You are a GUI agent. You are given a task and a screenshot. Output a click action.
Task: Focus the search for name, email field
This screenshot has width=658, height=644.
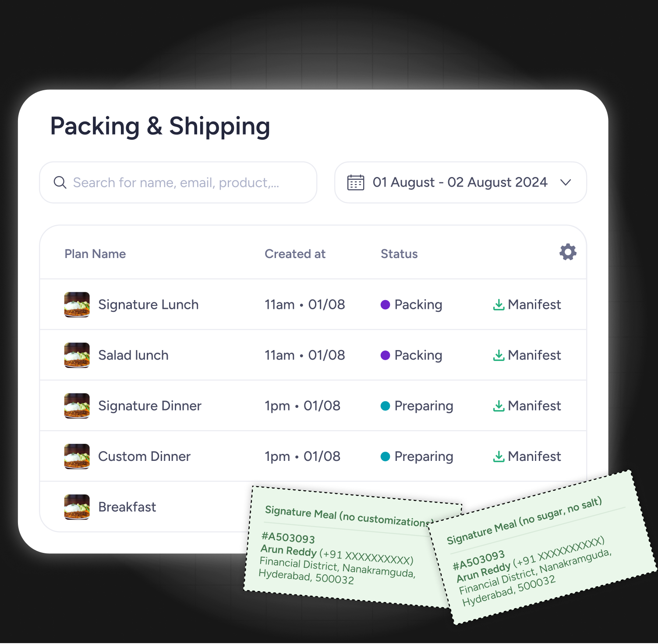(178, 182)
